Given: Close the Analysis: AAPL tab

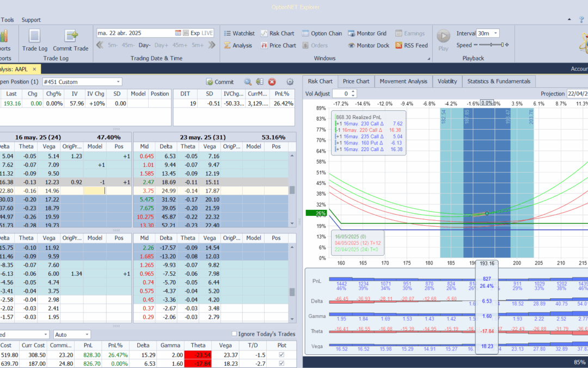Looking at the screenshot, I should [34, 69].
